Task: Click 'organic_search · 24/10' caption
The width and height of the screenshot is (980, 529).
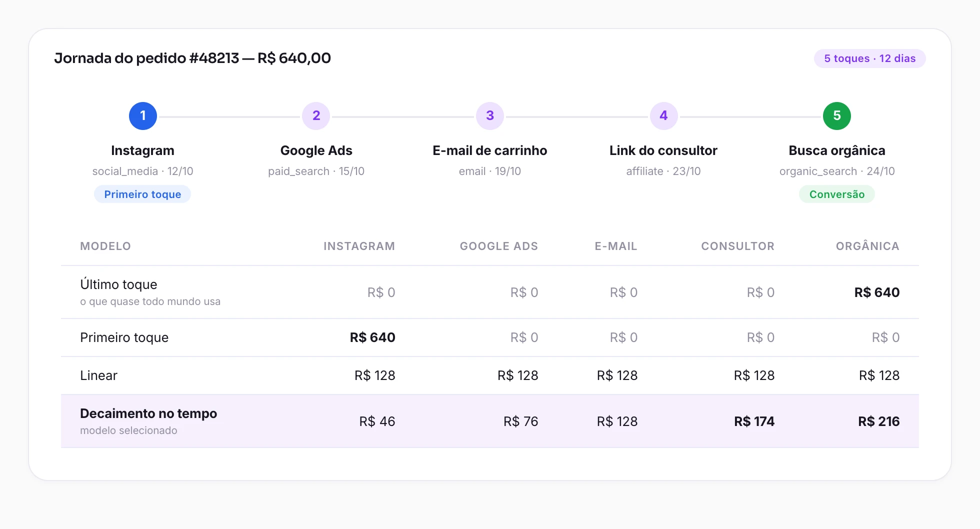Action: pos(837,171)
